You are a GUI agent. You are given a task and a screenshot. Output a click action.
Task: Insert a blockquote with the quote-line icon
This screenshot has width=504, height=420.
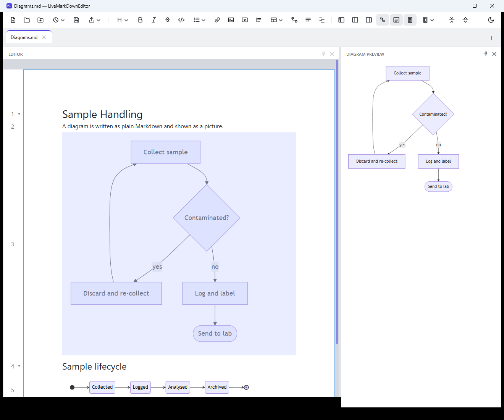coord(258,20)
